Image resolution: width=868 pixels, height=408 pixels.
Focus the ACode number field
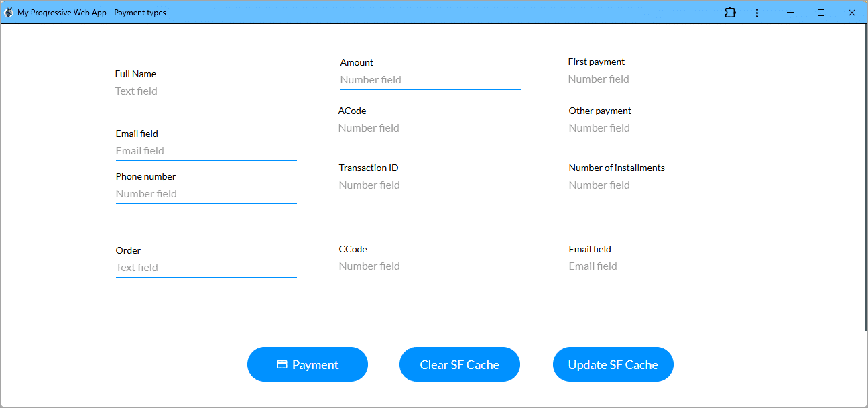pyautogui.click(x=428, y=128)
